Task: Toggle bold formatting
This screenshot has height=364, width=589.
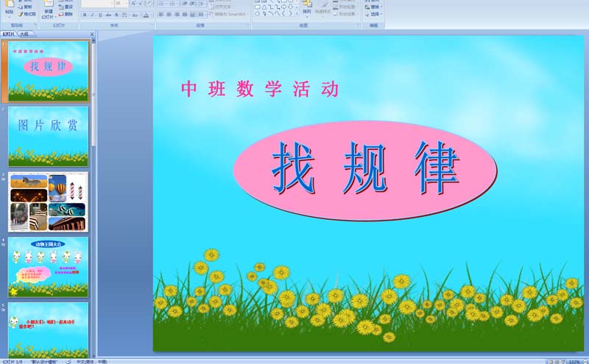Action: click(84, 14)
